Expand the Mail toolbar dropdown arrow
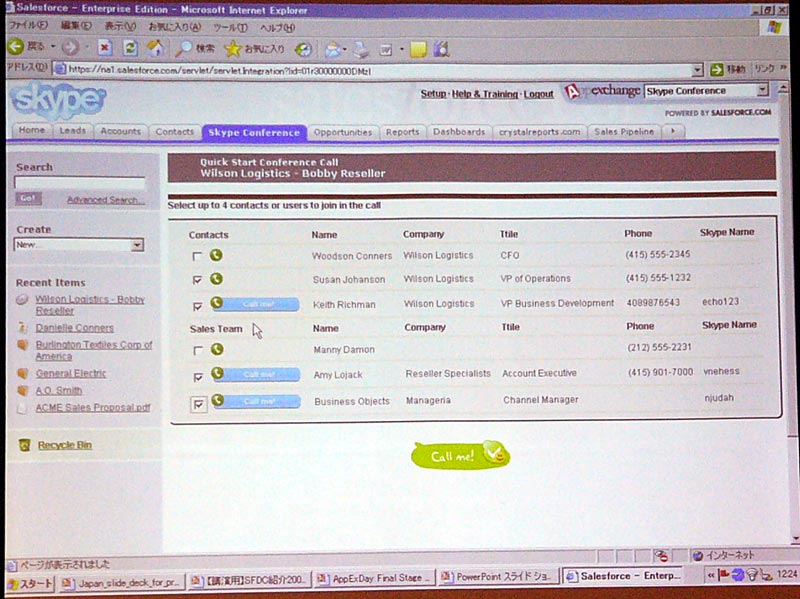Viewport: 800px width, 599px height. point(345,50)
